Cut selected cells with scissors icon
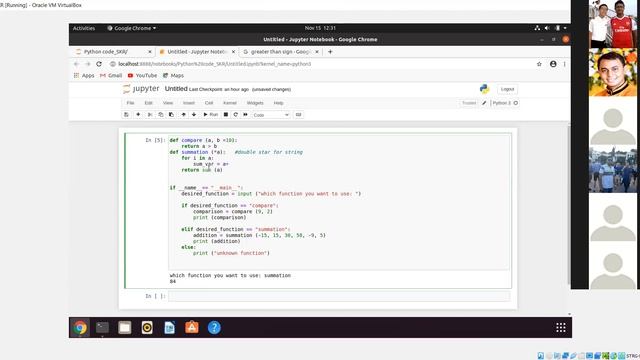This screenshot has width=640, height=360. click(x=150, y=115)
